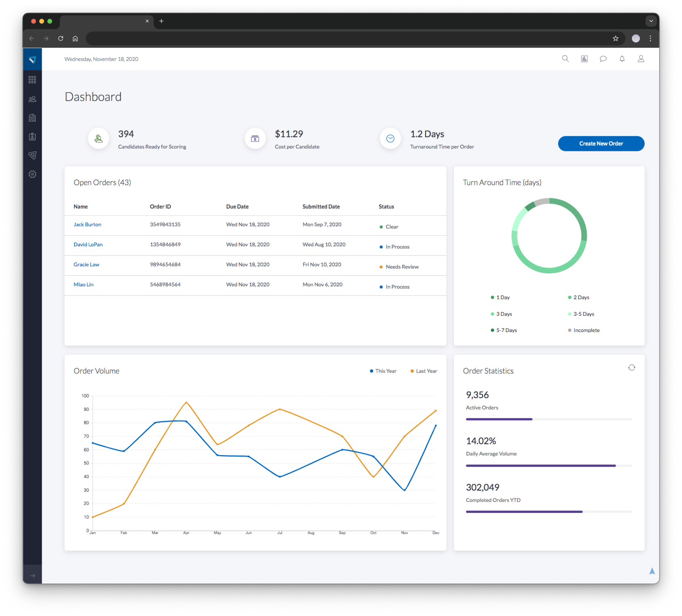The width and height of the screenshot is (682, 616).
Task: Open the Jack Burton order link
Action: [x=87, y=224]
